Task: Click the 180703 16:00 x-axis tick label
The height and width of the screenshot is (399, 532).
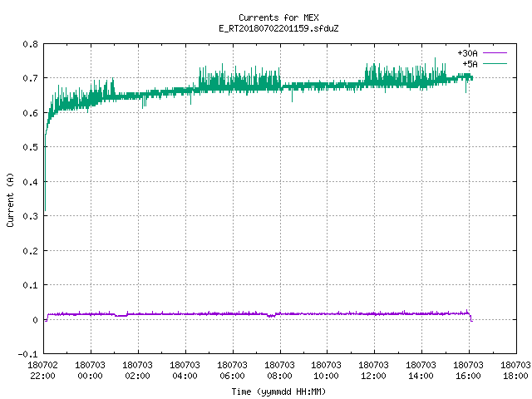Action: click(x=469, y=371)
